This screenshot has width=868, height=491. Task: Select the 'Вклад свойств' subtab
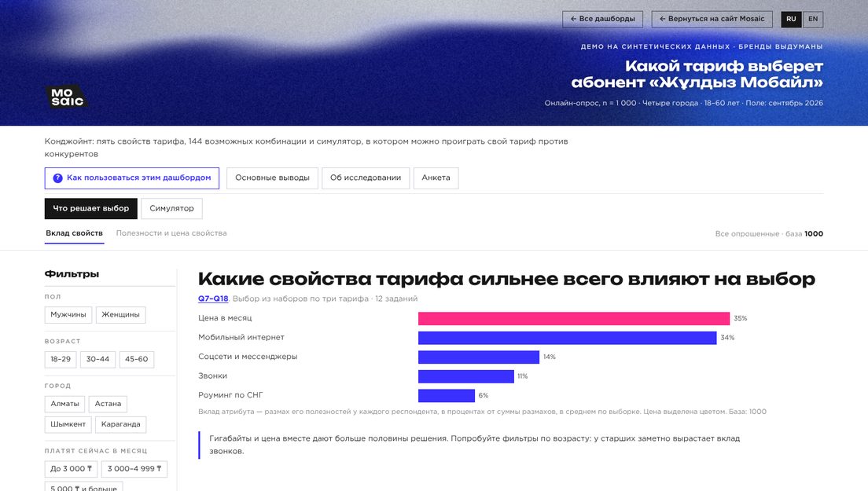(x=74, y=233)
